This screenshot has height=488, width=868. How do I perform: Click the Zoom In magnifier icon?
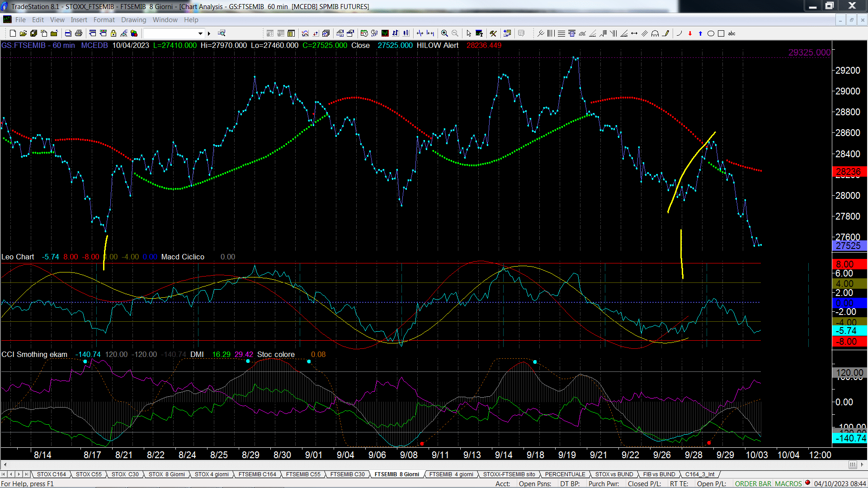click(444, 33)
